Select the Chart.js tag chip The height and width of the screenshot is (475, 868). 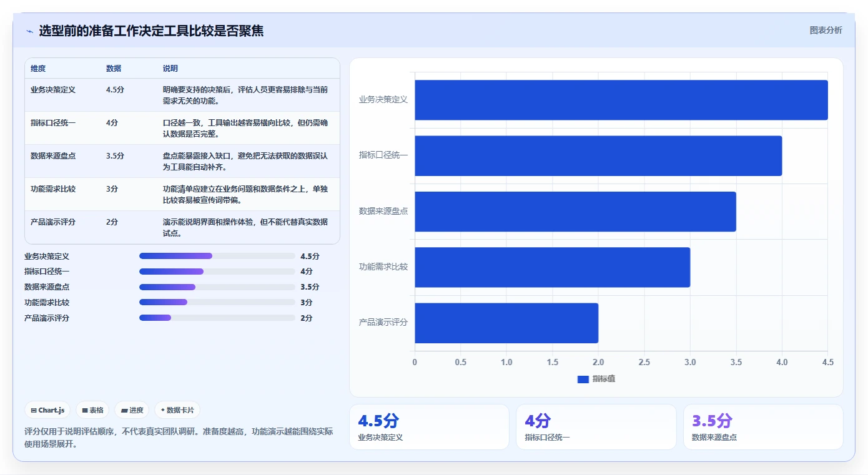coord(47,410)
